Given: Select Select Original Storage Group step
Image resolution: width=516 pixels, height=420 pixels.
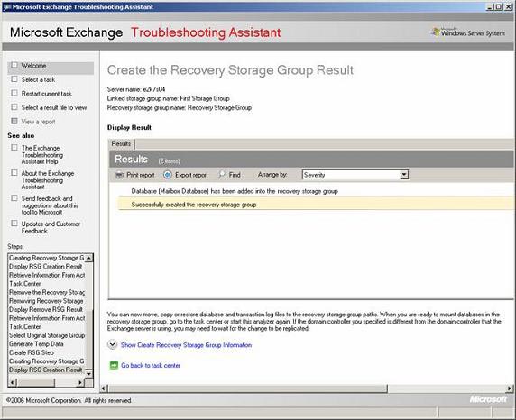Looking at the screenshot, I should click(47, 335).
